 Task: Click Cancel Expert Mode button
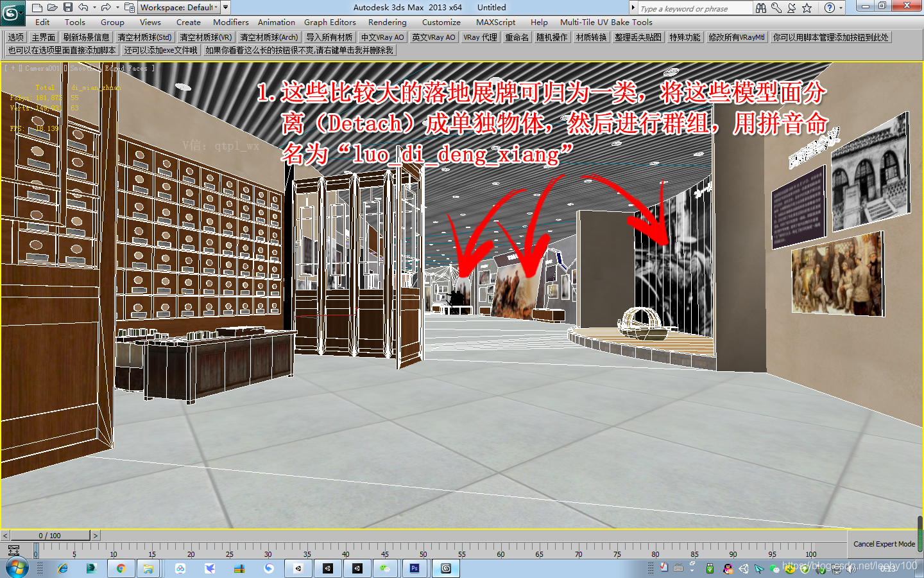(884, 544)
